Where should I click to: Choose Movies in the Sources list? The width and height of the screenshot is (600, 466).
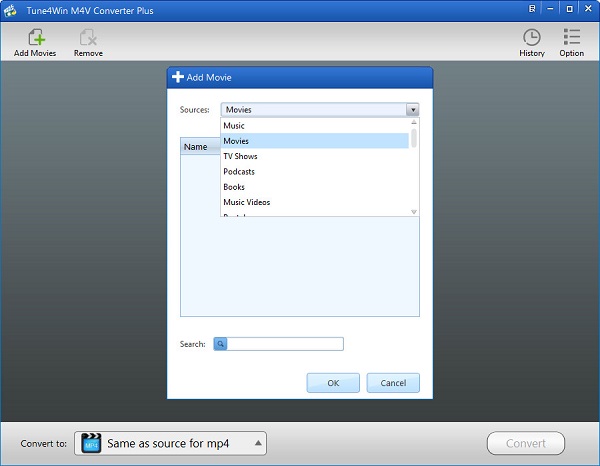[x=236, y=141]
